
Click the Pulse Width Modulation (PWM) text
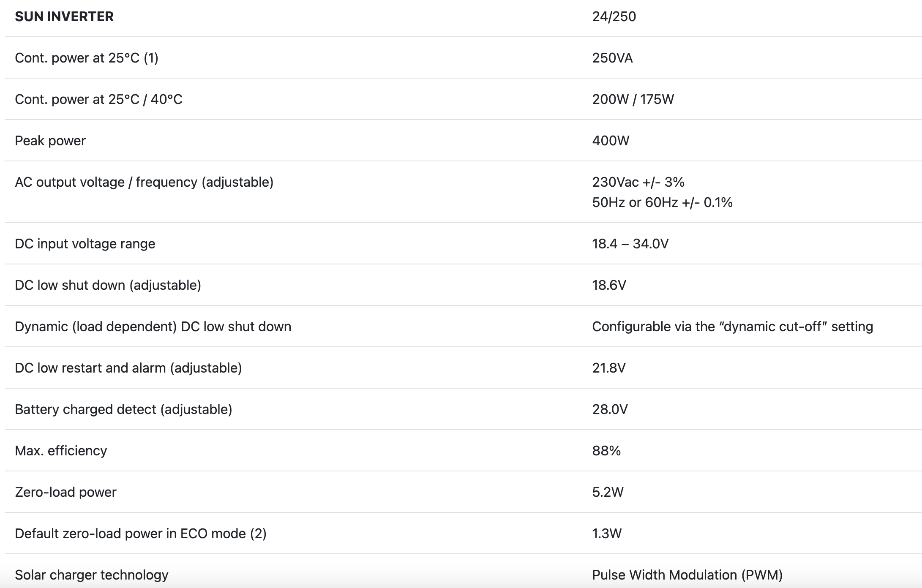click(x=687, y=575)
